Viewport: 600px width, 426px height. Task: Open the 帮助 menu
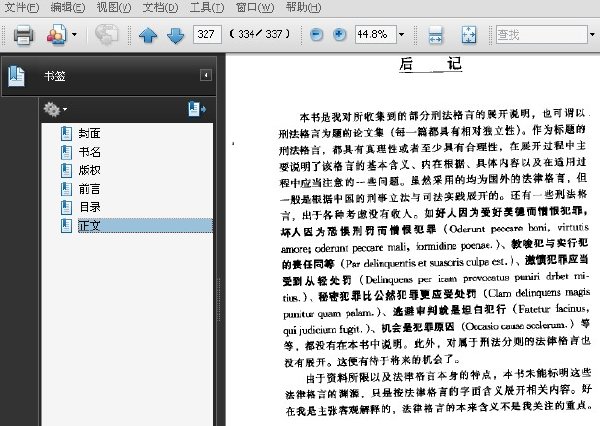[x=303, y=7]
